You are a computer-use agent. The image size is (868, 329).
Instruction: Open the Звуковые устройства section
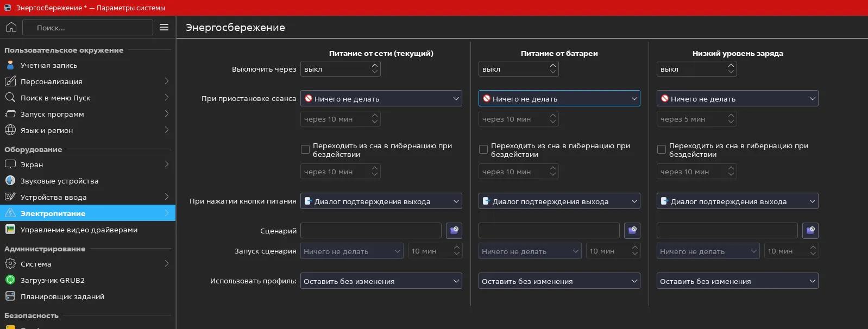[88, 181]
